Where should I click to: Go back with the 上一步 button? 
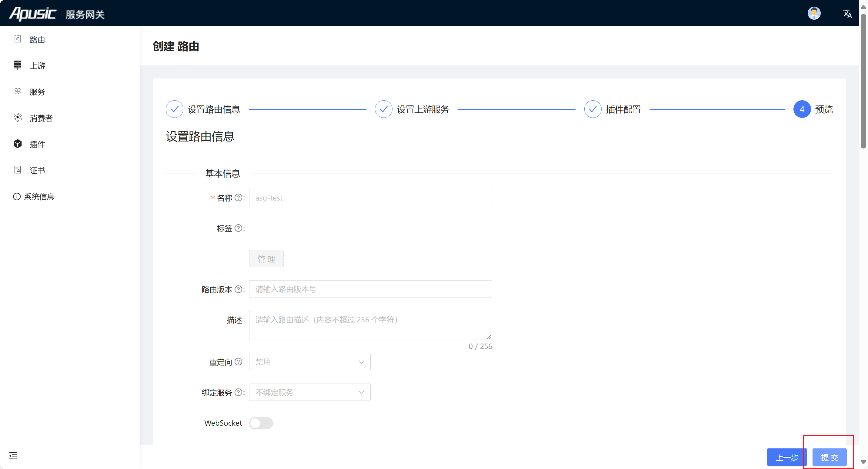[x=787, y=457]
